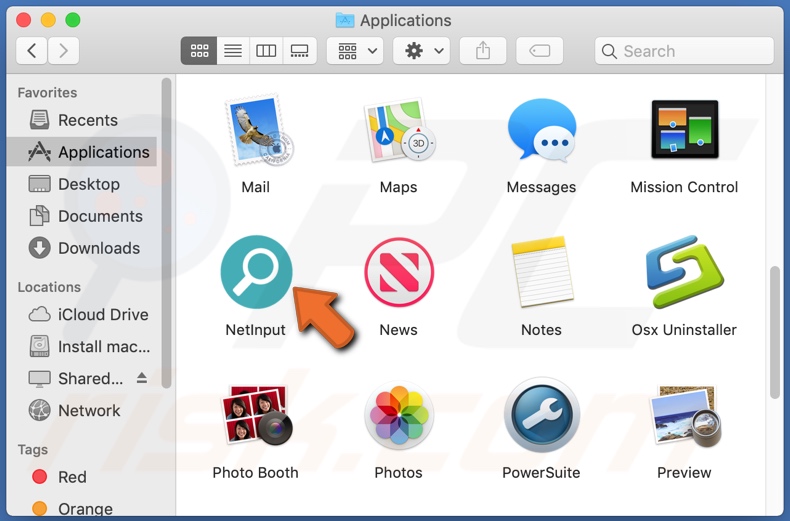Click the Search field

coord(684,50)
